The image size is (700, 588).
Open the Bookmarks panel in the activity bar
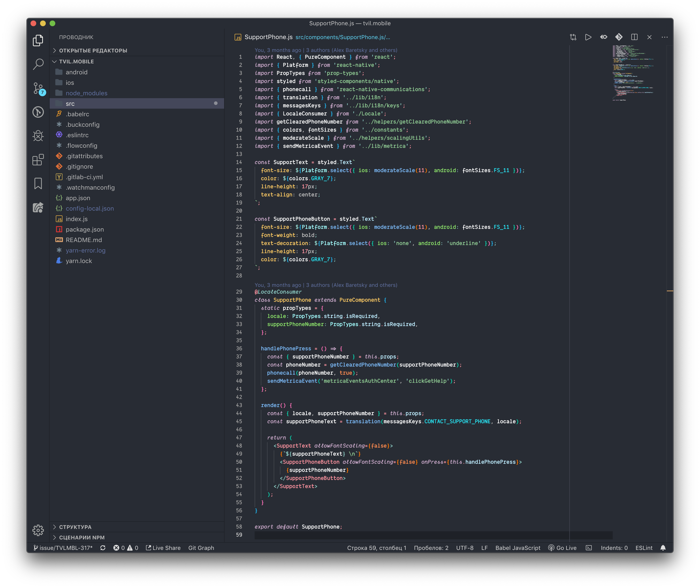[38, 183]
